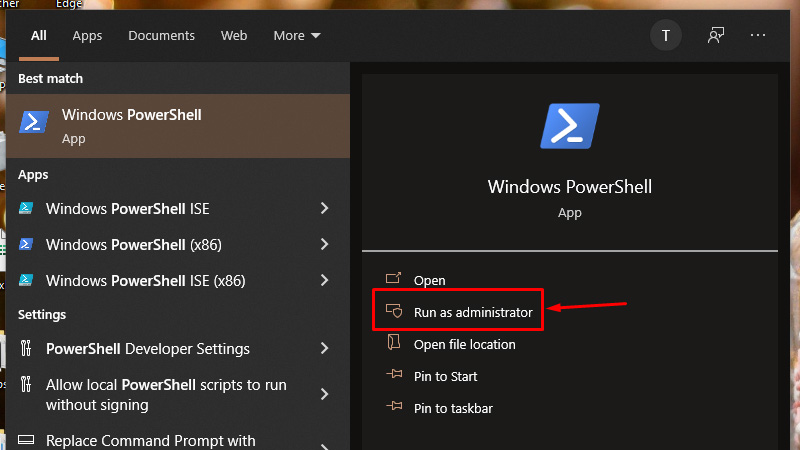This screenshot has height=450, width=800.
Task: Switch to the Apps tab
Action: click(x=87, y=35)
